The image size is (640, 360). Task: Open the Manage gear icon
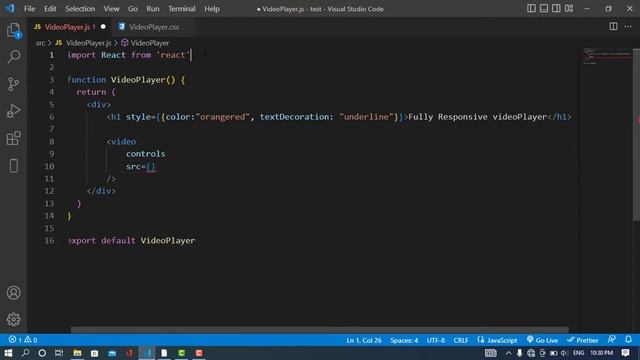[13, 319]
